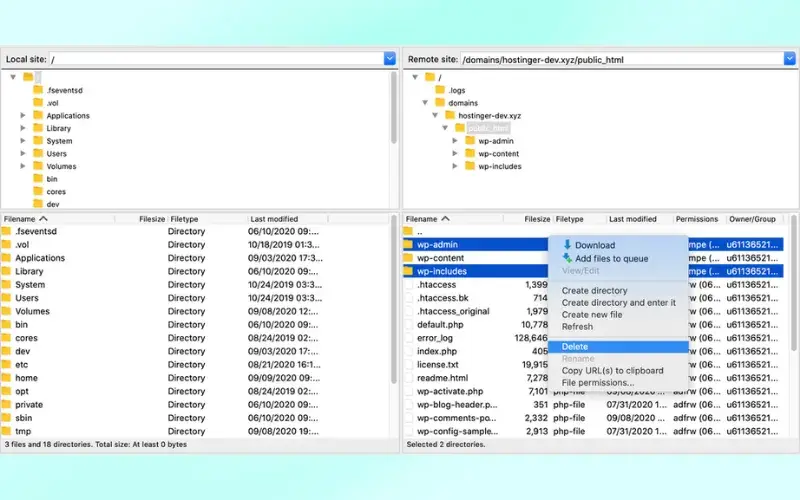800x500 pixels.
Task: Collapse the domains node in remote tree
Action: (x=424, y=103)
